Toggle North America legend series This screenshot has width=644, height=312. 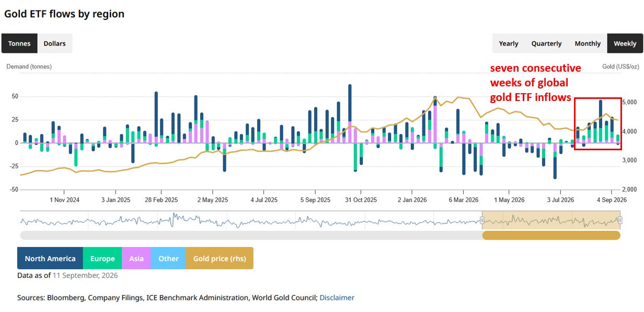[50, 259]
